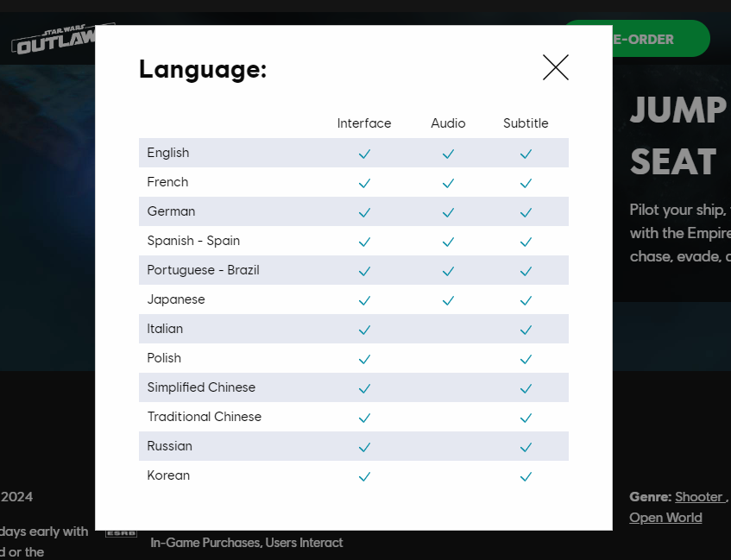Click the Portuguese - Brazil language row label
Screen dimensions: 731x560
[x=203, y=270]
